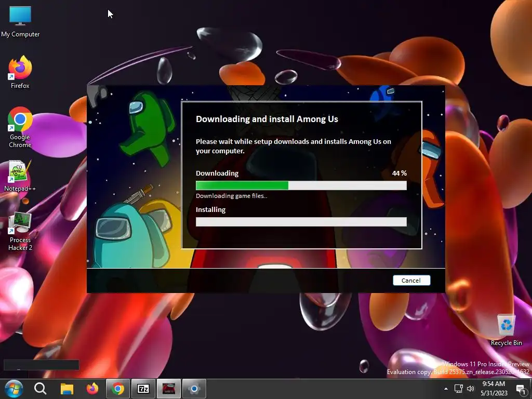532x399 pixels.
Task: Open the volume control tray icon
Action: click(x=471, y=389)
